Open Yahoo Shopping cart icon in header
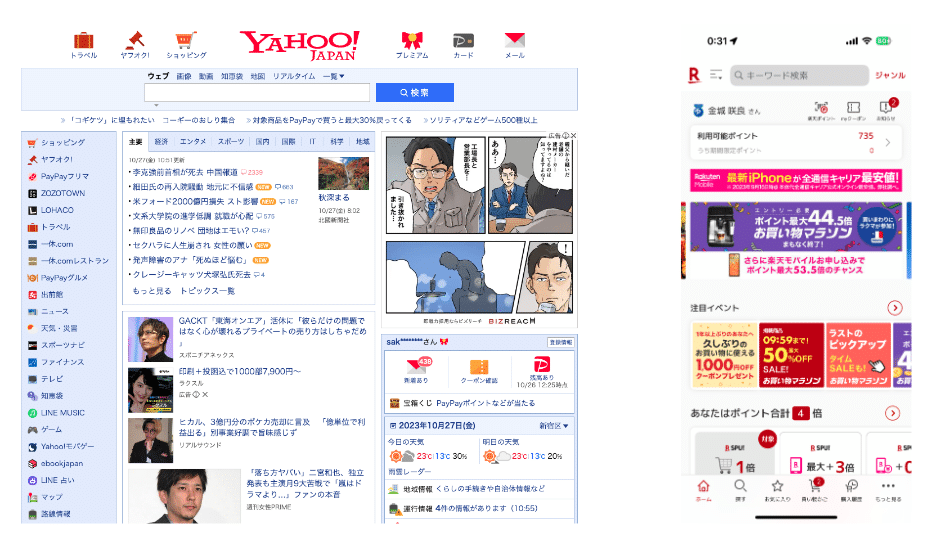This screenshot has width=941, height=546. click(x=186, y=41)
